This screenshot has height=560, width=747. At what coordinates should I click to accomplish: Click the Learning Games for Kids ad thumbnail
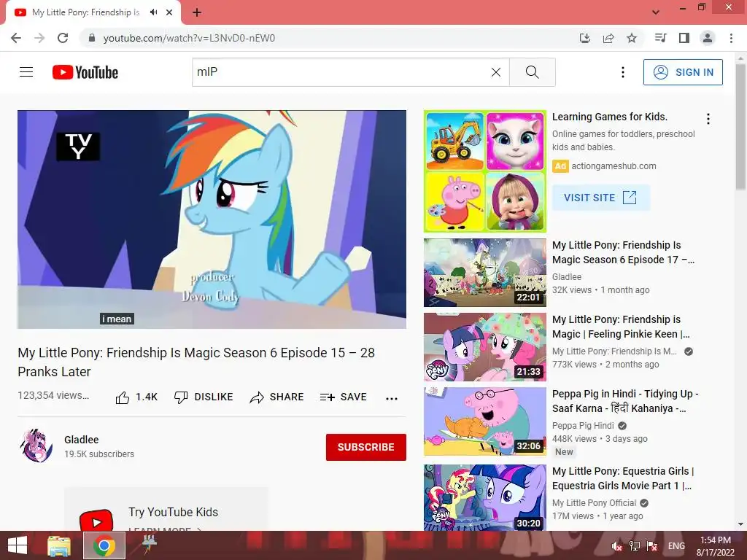pos(485,171)
